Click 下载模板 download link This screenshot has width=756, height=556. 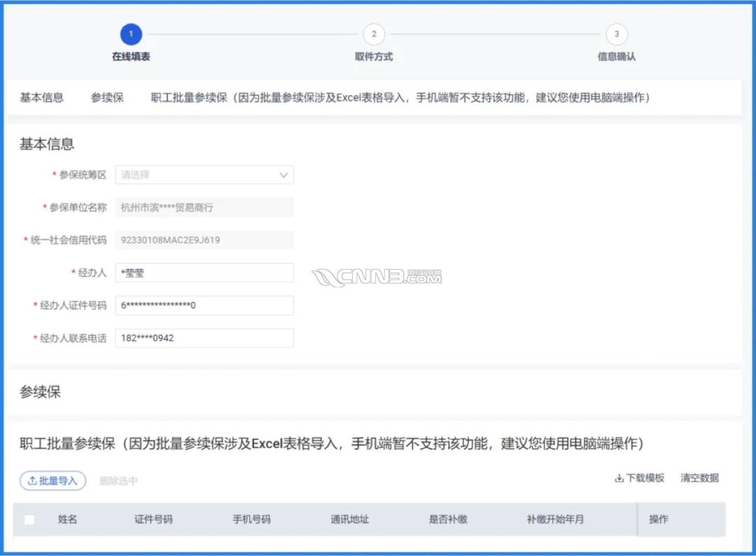(x=639, y=478)
